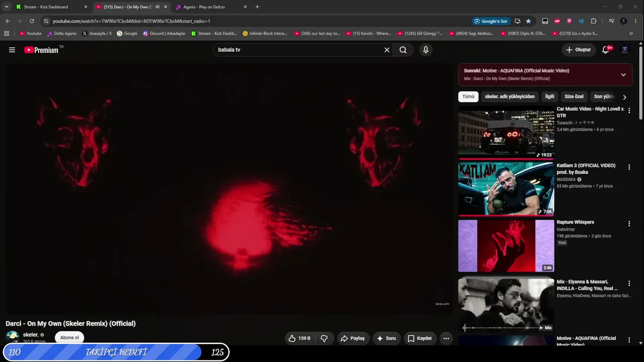Viewport: 644px width, 362px height.
Task: Click the install/cast screen icon in address bar
Action: point(517,21)
